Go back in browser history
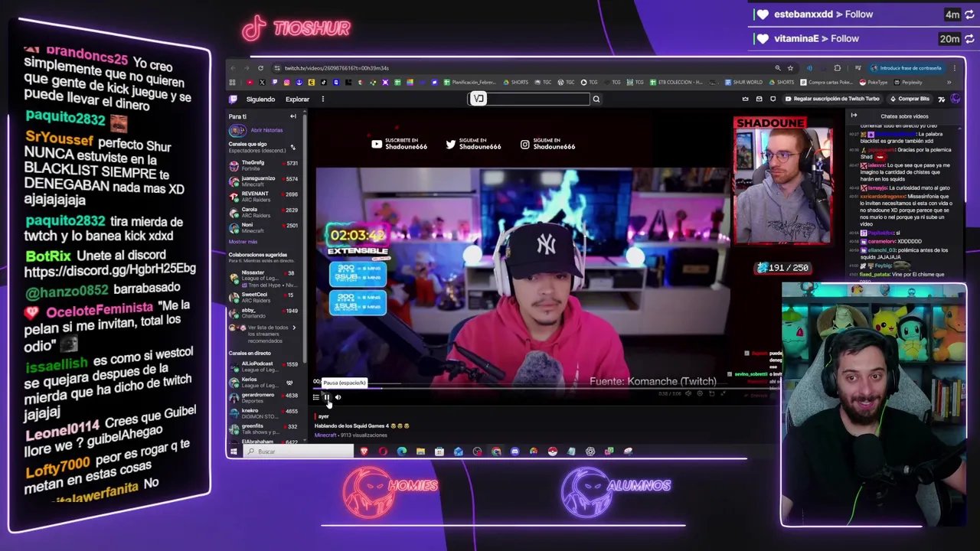The height and width of the screenshot is (551, 980). [x=234, y=68]
